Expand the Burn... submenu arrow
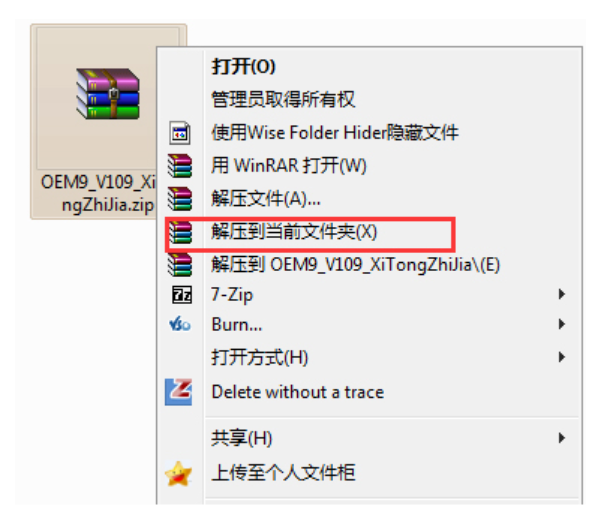Image resolution: width=613 pixels, height=523 pixels. click(x=562, y=324)
